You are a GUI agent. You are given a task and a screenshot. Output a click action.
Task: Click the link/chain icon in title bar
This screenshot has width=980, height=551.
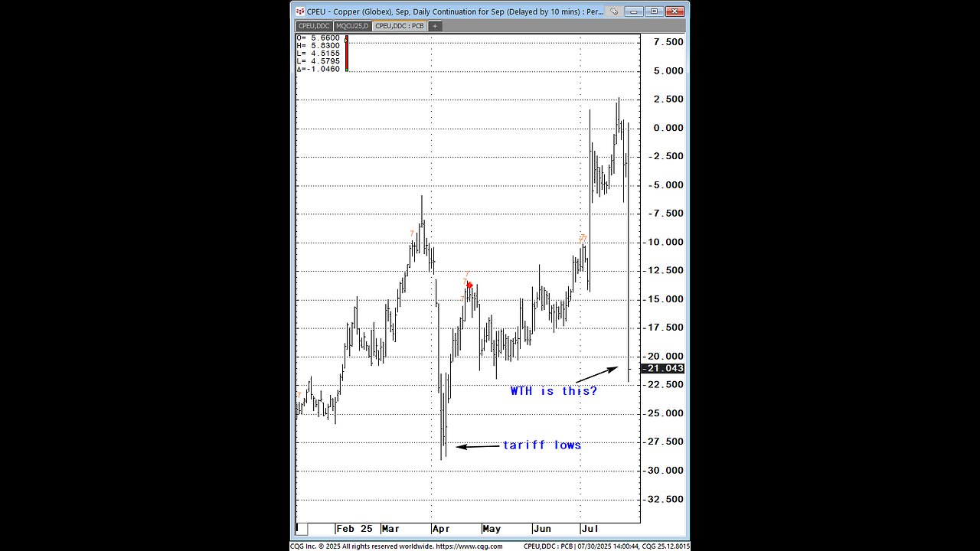click(614, 11)
